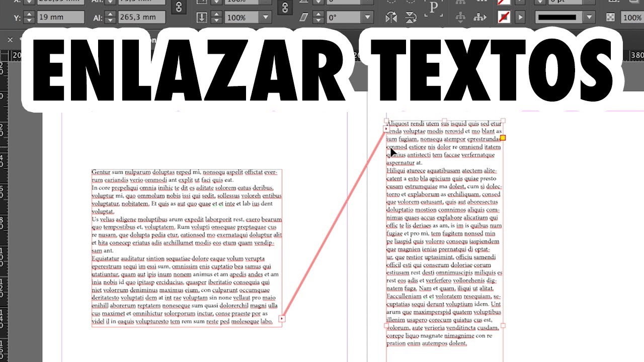Click the top-center handle of the right text frame
Viewport: 644px width, 362px height.
click(x=444, y=121)
